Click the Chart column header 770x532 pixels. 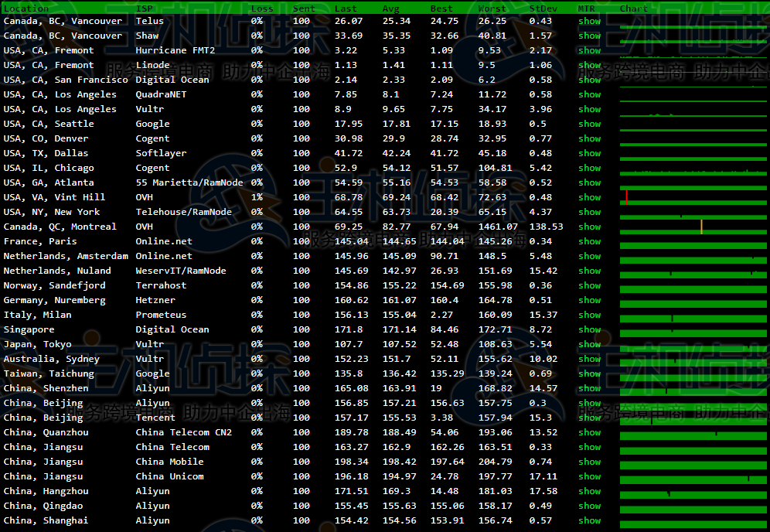click(633, 9)
